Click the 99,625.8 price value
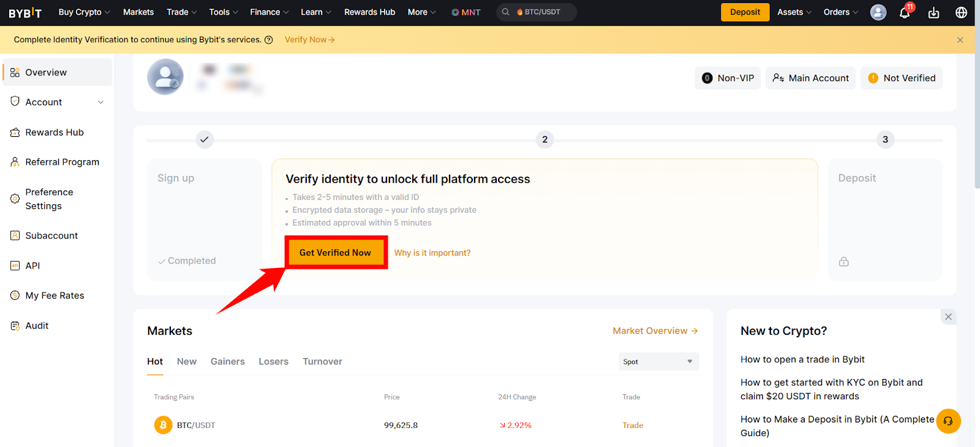Viewport: 980px width, 447px height. point(401,425)
